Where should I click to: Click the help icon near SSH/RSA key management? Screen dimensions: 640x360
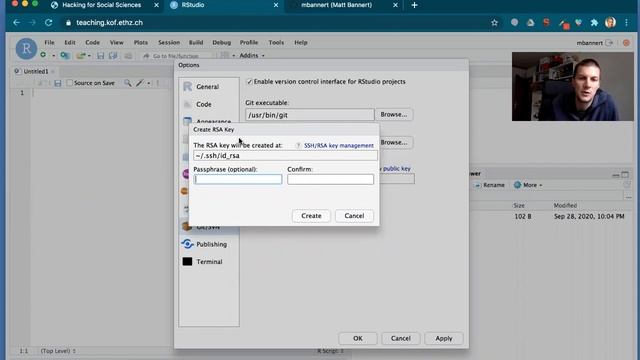[x=298, y=145]
